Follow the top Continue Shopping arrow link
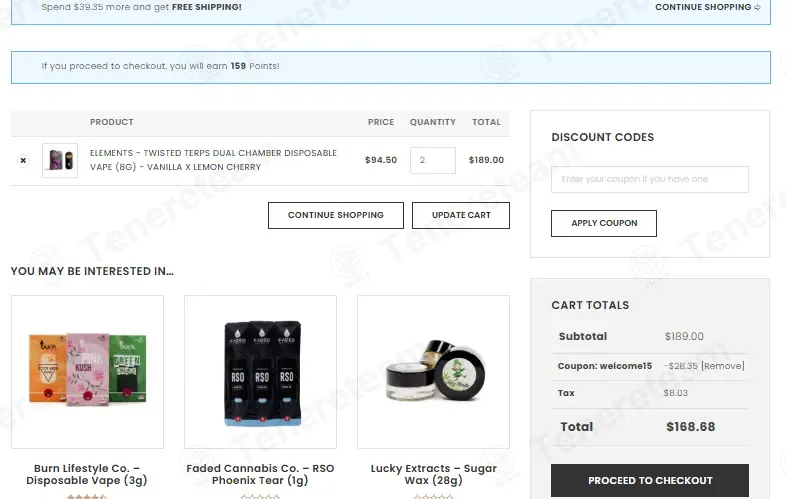Screen dimensions: 786x499 [x=708, y=7]
